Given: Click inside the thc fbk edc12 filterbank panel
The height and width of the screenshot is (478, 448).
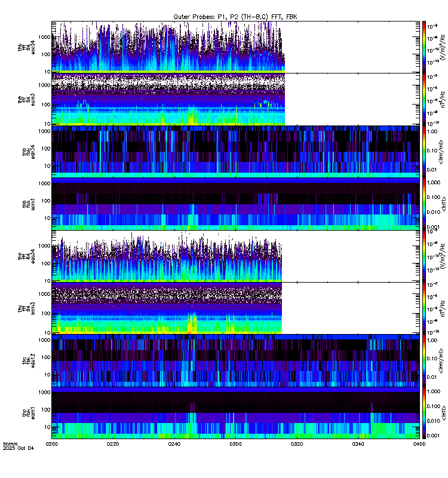Looking at the screenshot, I should click(235, 361).
